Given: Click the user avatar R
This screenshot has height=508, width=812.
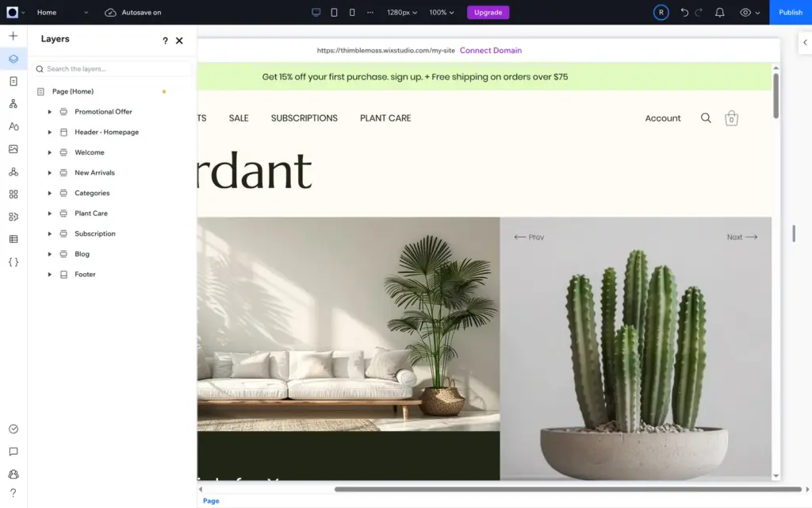Looking at the screenshot, I should [661, 13].
